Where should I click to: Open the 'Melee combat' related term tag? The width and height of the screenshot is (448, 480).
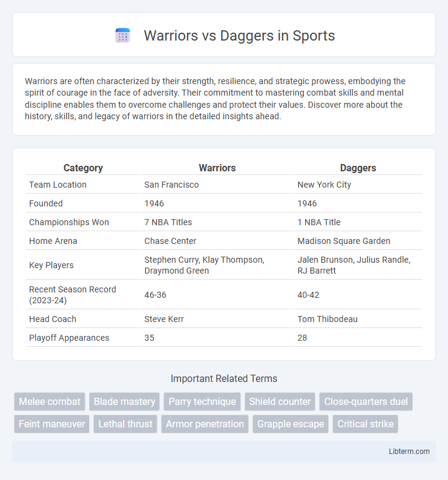click(50, 401)
